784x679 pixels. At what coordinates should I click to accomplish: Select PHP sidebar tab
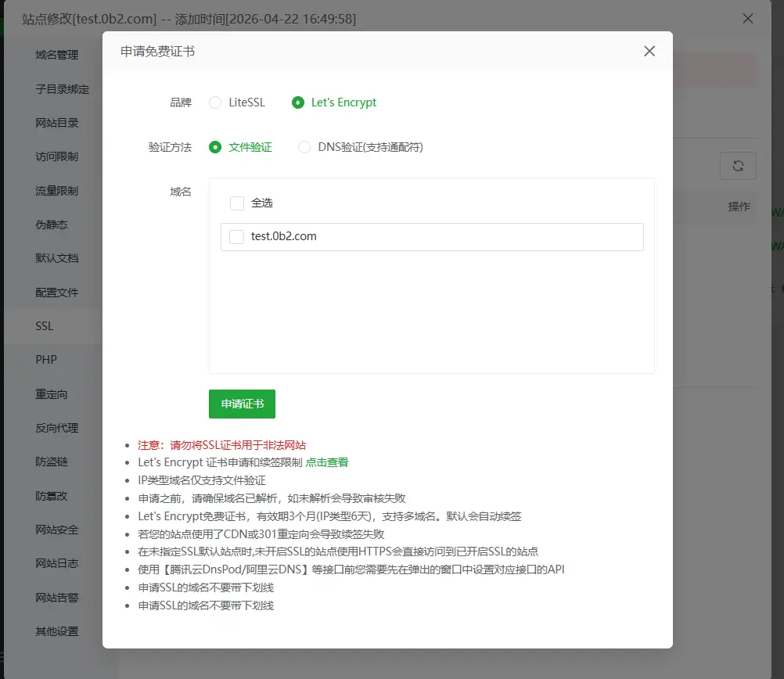[45, 360]
